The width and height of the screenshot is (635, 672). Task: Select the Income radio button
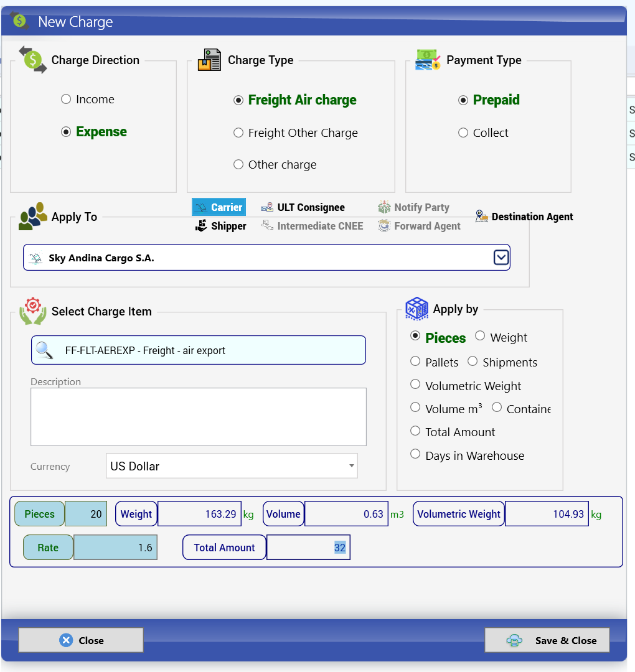coord(66,100)
